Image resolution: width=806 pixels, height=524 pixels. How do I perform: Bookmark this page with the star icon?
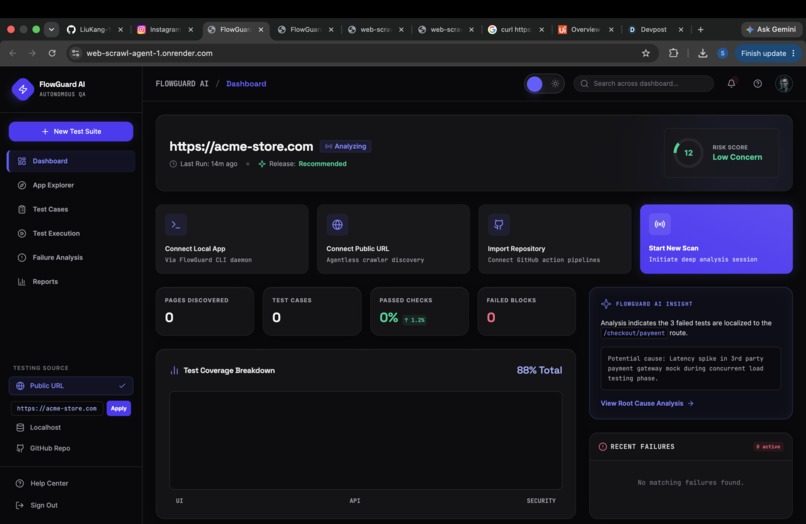[x=646, y=53]
